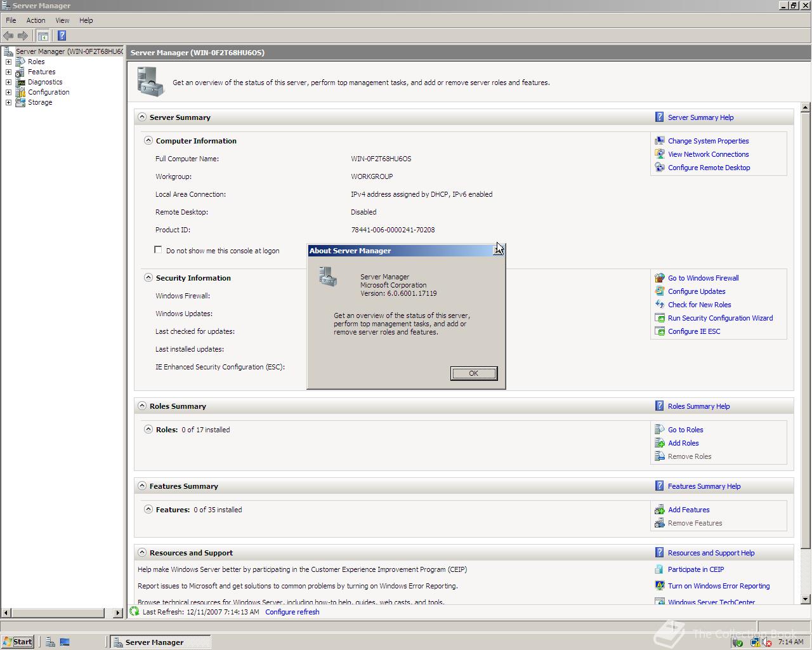Screen dimensions: 812x650
Task: Open the Action menu
Action: pos(36,20)
